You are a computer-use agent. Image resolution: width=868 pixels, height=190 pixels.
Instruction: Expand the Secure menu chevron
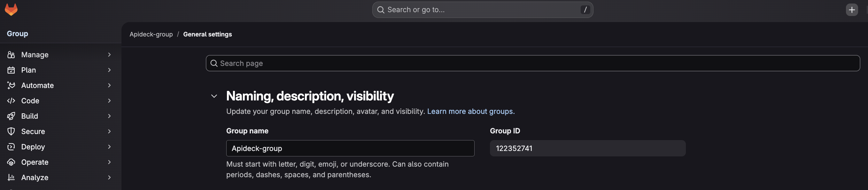(109, 131)
